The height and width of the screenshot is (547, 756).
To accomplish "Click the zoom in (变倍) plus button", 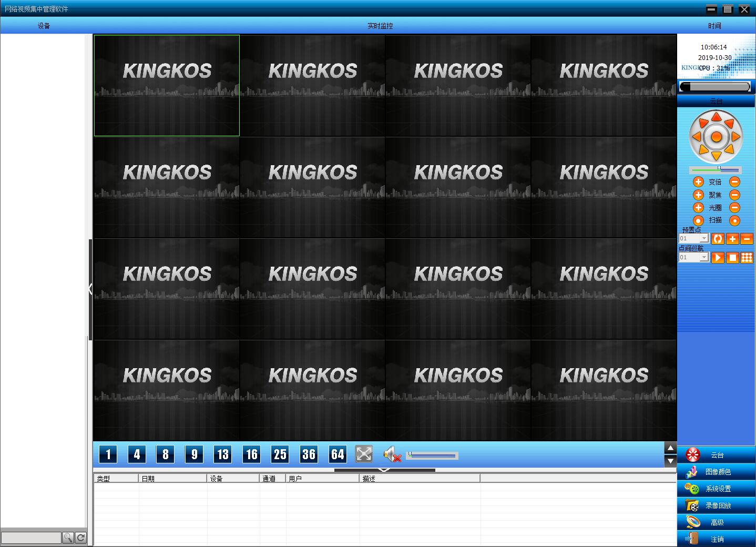I will point(698,182).
